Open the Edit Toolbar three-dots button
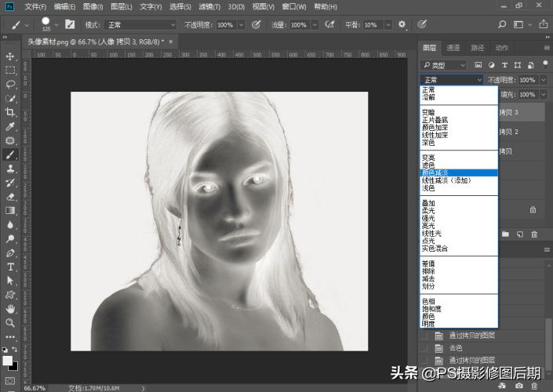The height and width of the screenshot is (392, 553). [x=10, y=336]
